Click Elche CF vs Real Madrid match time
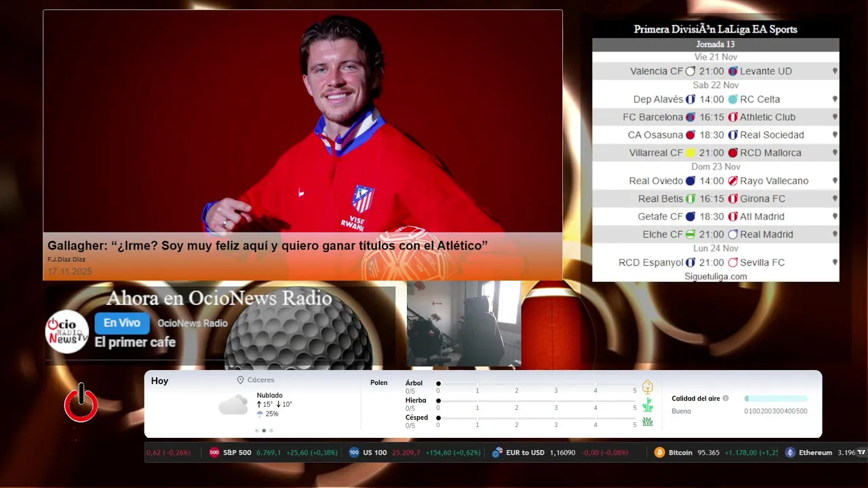Screen dimensions: 868x488 711,235
